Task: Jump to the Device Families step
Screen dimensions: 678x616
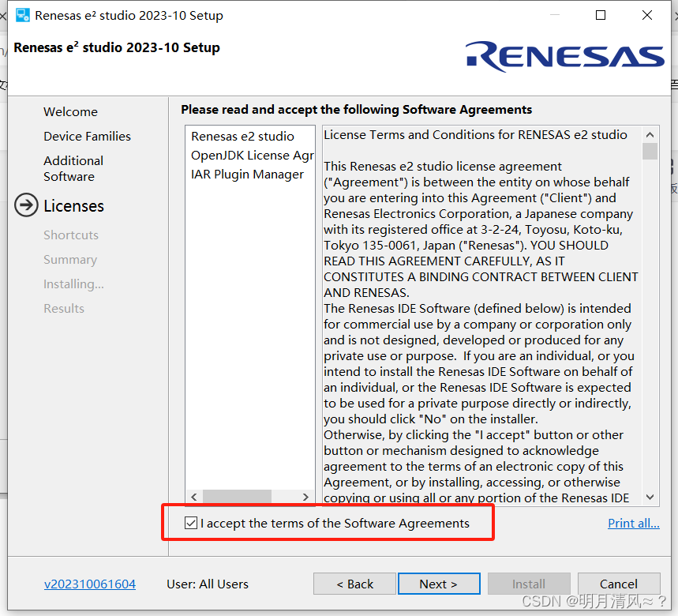Action: [87, 137]
